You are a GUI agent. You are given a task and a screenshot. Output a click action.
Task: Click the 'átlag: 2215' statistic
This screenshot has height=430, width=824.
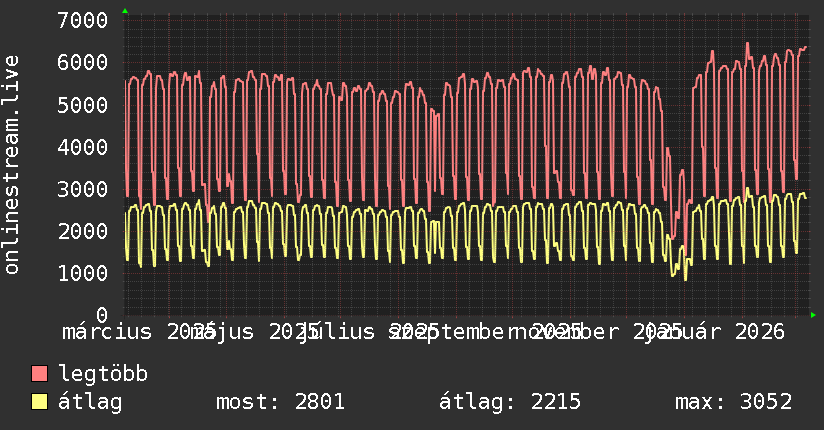click(x=510, y=402)
